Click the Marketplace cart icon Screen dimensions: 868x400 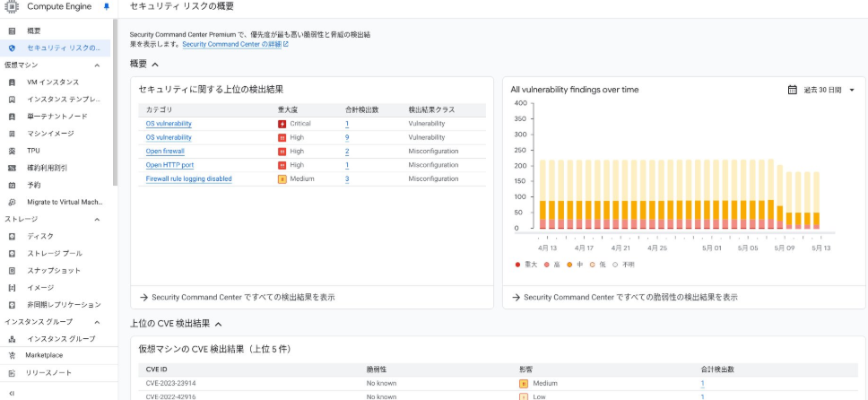coord(13,356)
